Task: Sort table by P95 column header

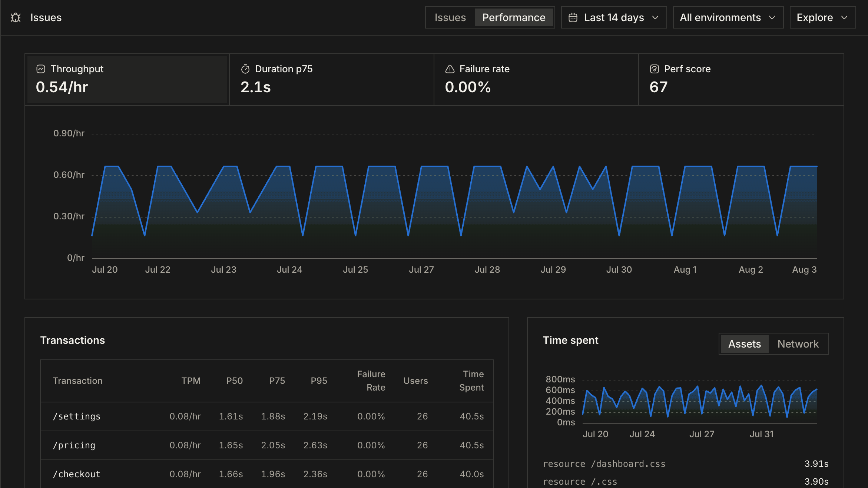Action: click(x=319, y=381)
